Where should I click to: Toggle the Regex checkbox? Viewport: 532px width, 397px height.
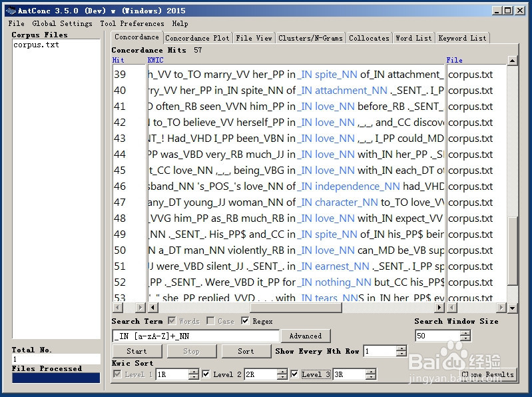click(245, 320)
